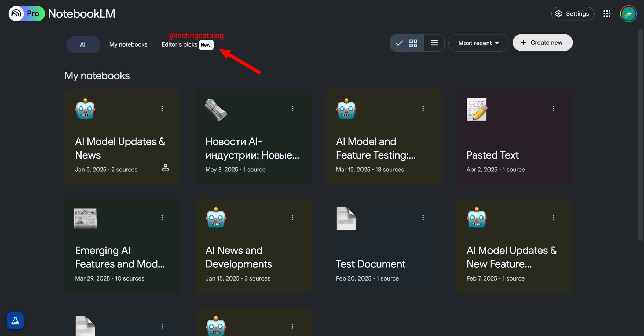The image size is (644, 336).
Task: Open Settings
Action: point(572,13)
